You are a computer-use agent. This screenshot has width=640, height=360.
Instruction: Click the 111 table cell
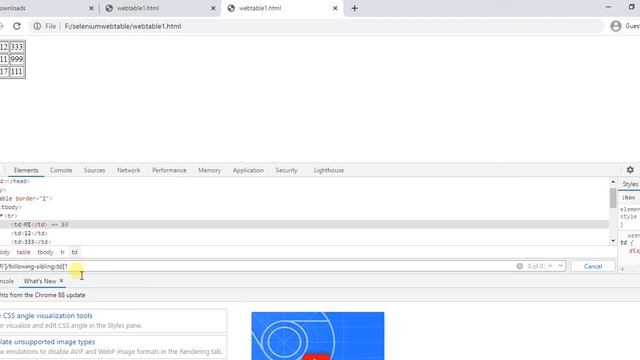pos(17,71)
